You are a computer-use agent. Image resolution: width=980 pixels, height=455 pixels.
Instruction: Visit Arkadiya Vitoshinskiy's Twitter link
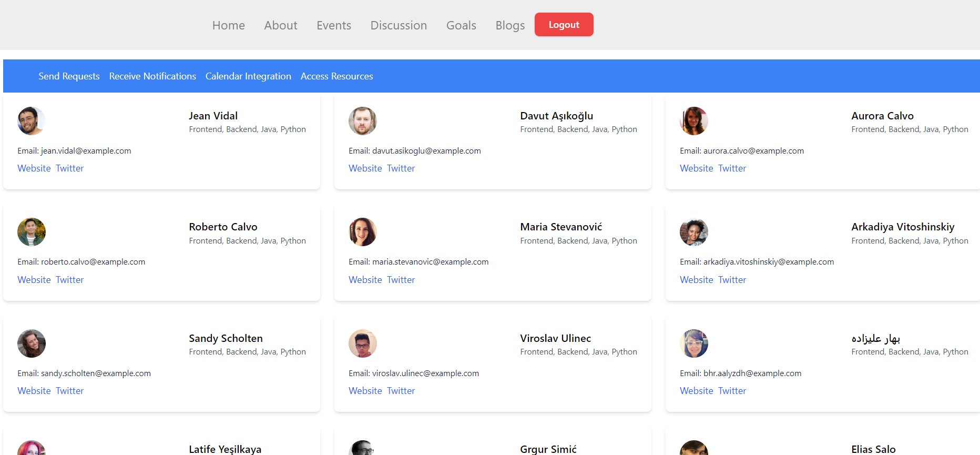[x=732, y=280]
